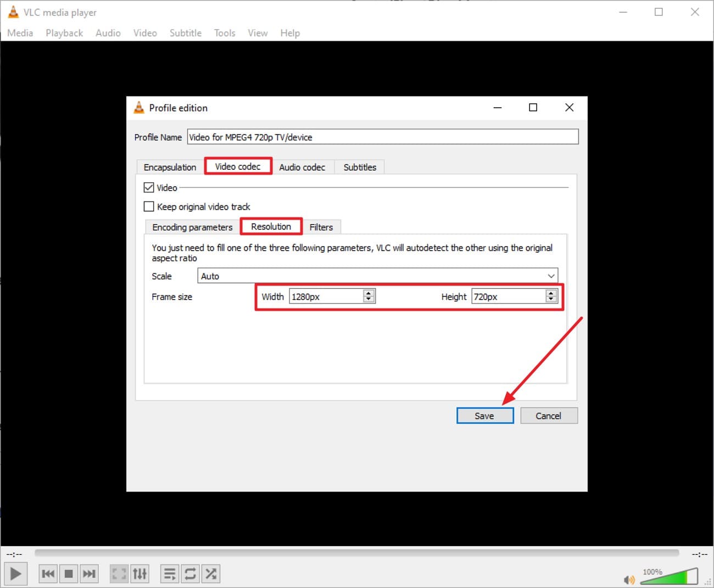Increase Width using the stepper arrow
The width and height of the screenshot is (714, 588).
pos(368,293)
